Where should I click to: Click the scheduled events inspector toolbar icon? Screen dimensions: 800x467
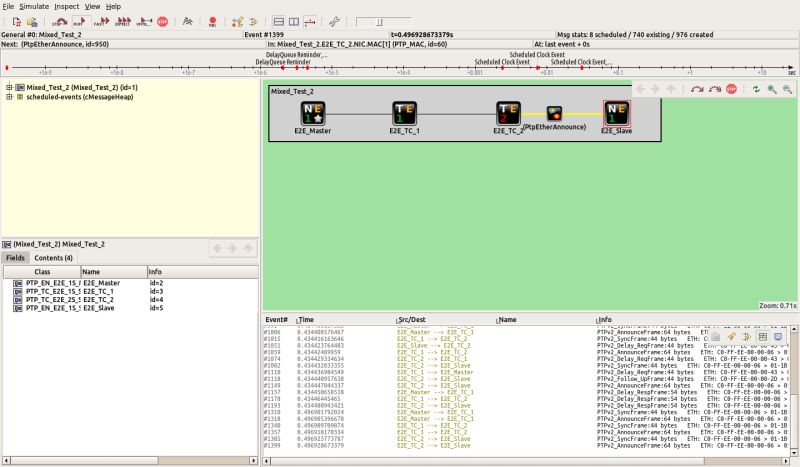click(237, 22)
